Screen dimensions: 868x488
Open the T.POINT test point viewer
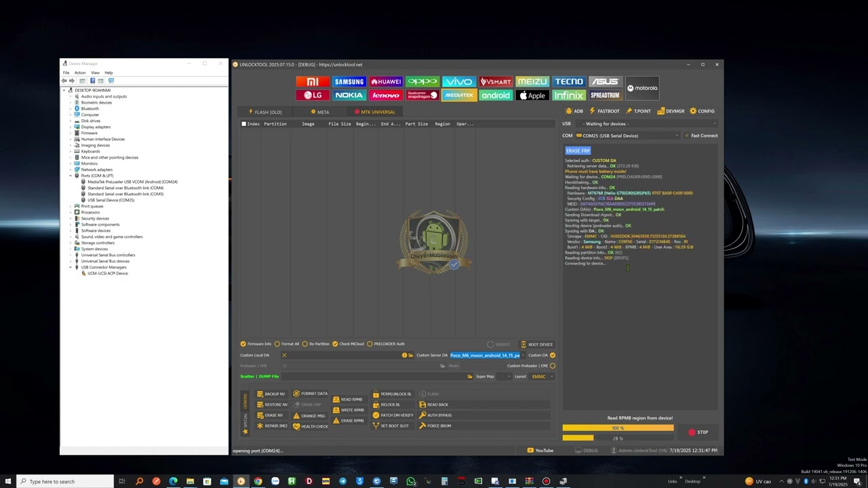638,111
